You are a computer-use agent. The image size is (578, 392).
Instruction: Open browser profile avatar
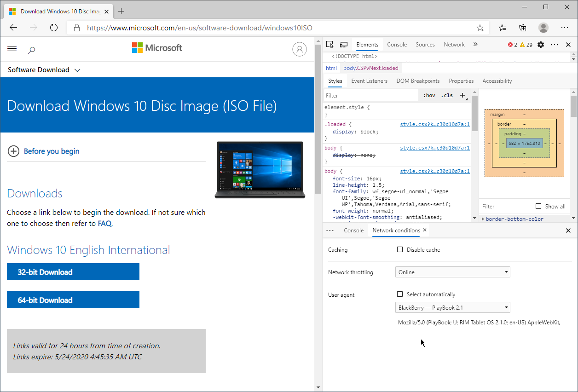pos(543,28)
